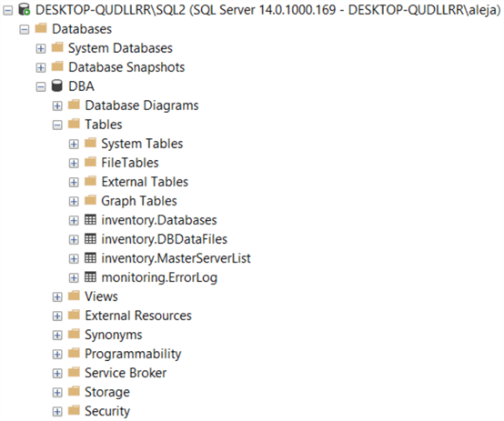Viewport: 504px width, 421px height.
Task: Select the Database Snapshots label
Action: [126, 67]
